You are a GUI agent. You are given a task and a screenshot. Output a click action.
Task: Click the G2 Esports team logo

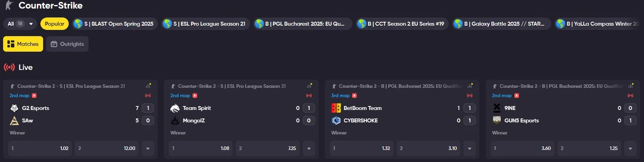point(14,108)
